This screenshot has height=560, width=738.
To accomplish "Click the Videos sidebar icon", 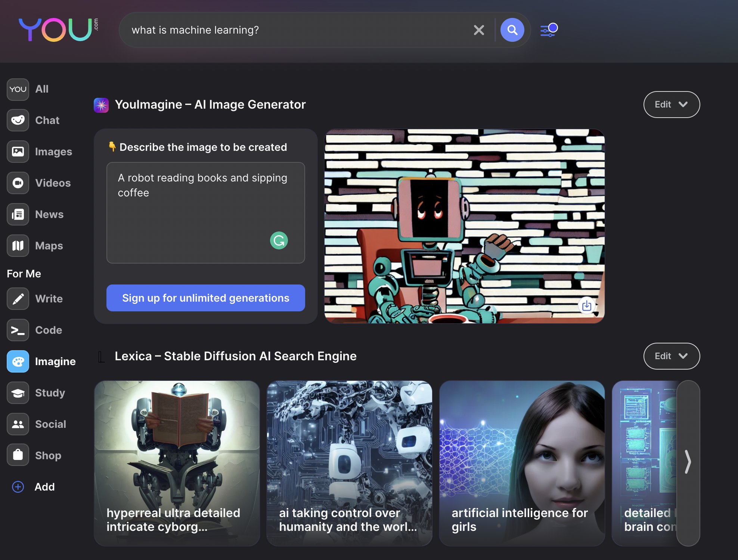I will point(18,183).
